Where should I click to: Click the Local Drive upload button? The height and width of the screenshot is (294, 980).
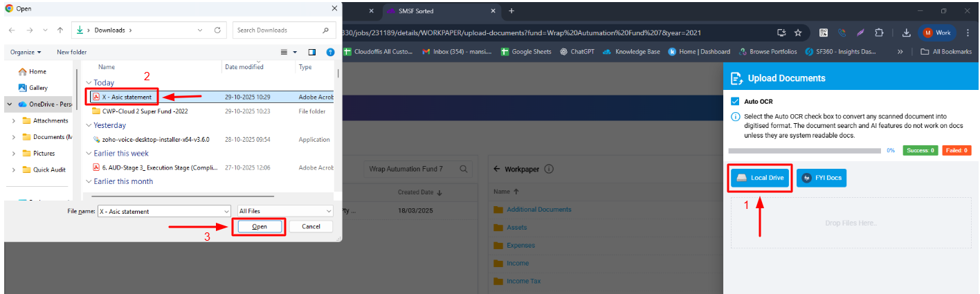pyautogui.click(x=760, y=178)
